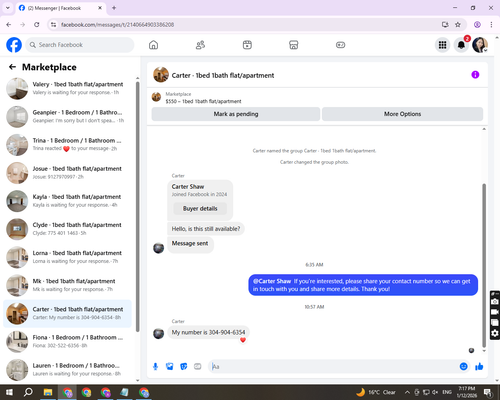View site information icon in address bar
Viewport: 500px width, 400px height.
53,25
